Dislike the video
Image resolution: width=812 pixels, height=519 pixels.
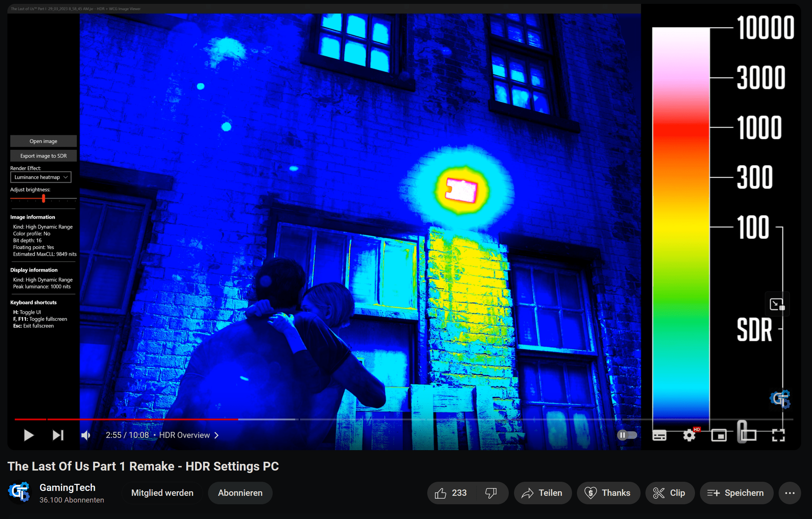491,493
